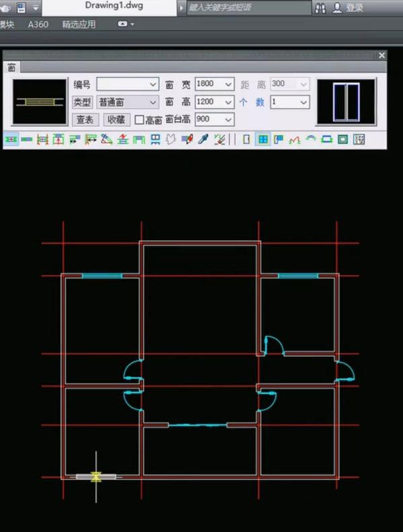
Task: Select the replace door/window pencil icon
Action: [188, 139]
